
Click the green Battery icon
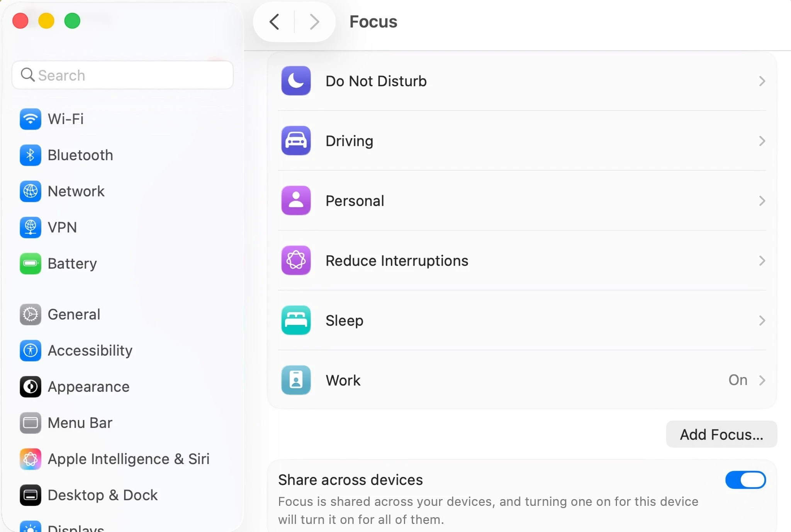(30, 264)
